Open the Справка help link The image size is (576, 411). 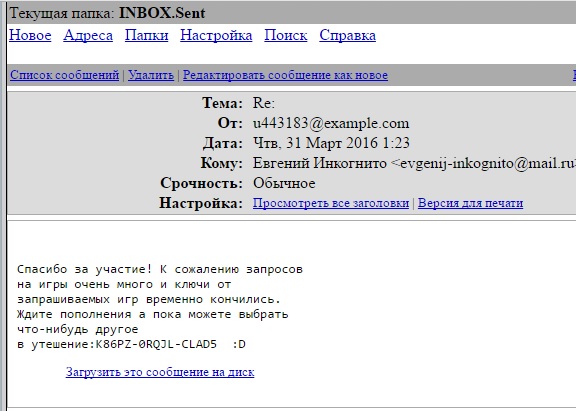348,36
